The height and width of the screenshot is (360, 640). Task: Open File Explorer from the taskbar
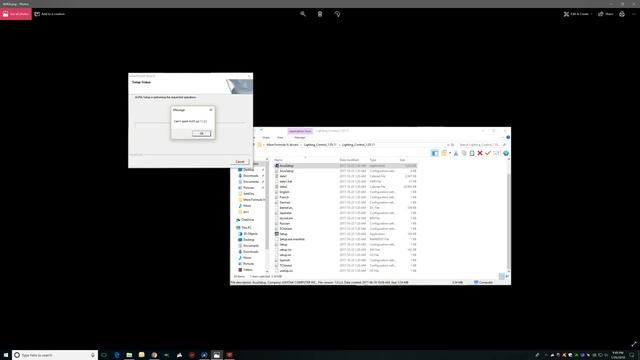tap(129, 355)
